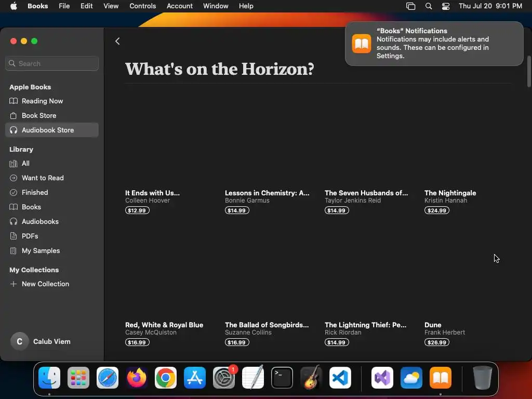Open The Lightning Thief title
Image resolution: width=532 pixels, height=399 pixels.
(x=365, y=325)
